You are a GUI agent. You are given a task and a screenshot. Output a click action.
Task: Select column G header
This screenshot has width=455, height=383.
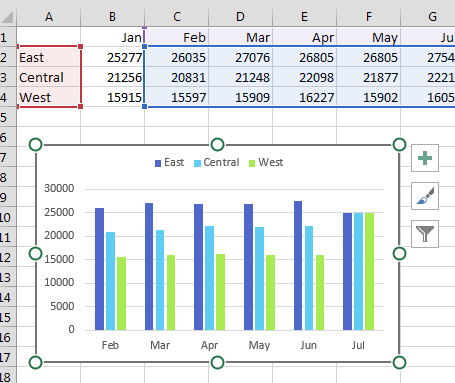tap(428, 17)
